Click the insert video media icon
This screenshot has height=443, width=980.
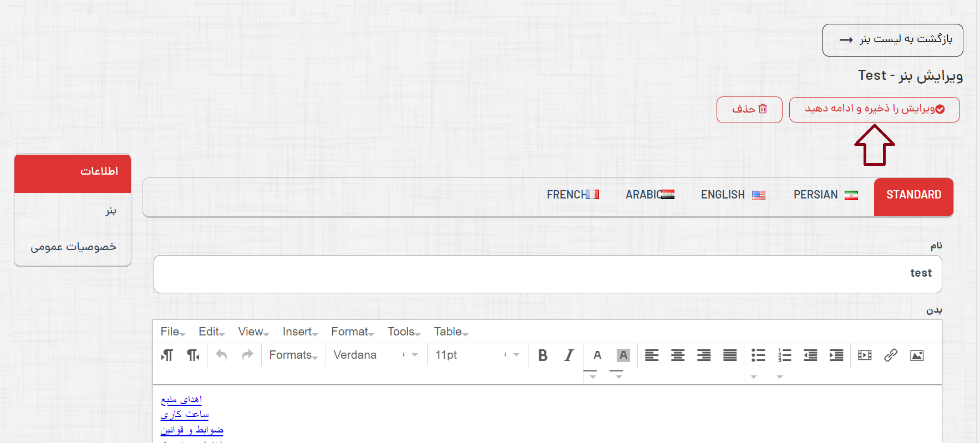865,355
